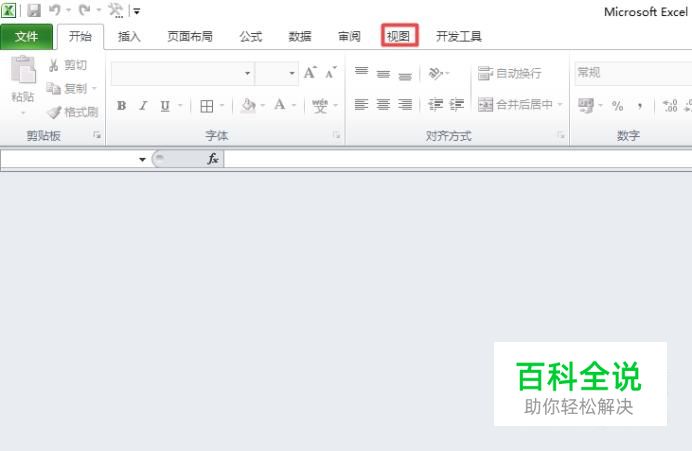The height and width of the screenshot is (451, 692).
Task: Click the Save icon in quick access toolbar
Action: click(34, 10)
